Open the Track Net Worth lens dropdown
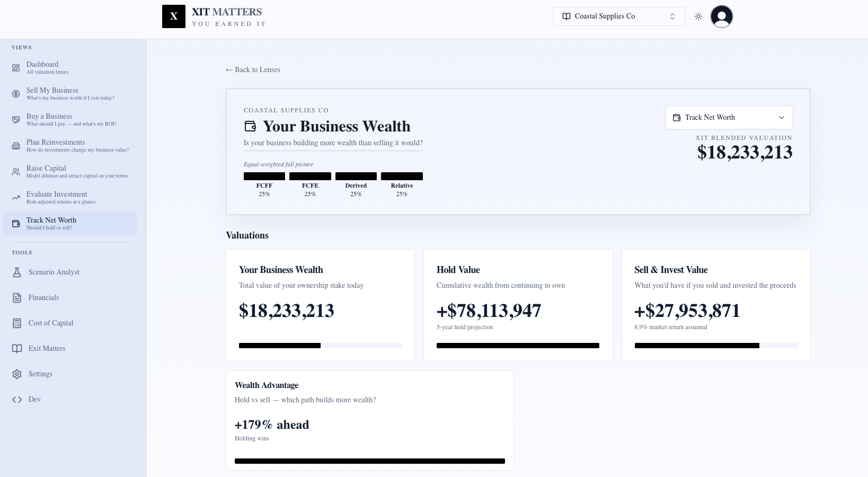This screenshot has width=868, height=477. pyautogui.click(x=729, y=118)
